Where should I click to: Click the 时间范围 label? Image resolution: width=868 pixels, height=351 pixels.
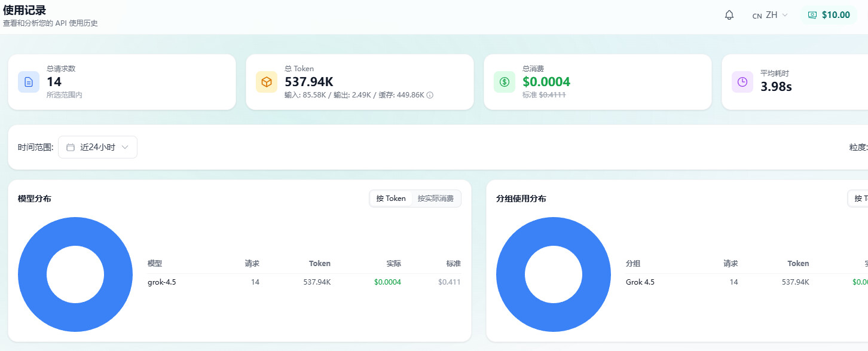tap(35, 147)
